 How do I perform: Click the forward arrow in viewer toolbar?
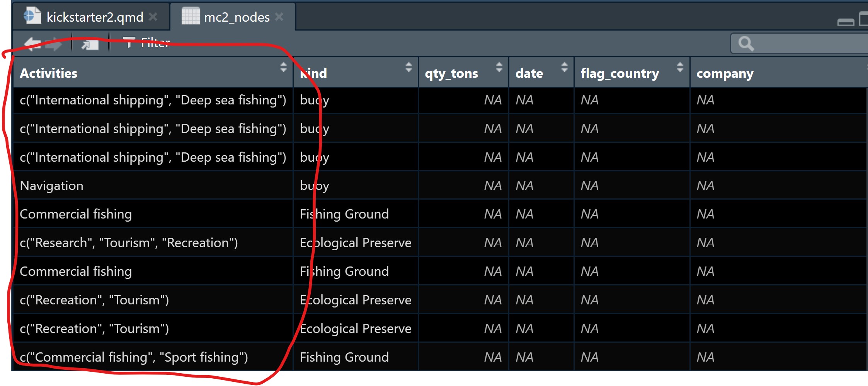click(x=54, y=44)
